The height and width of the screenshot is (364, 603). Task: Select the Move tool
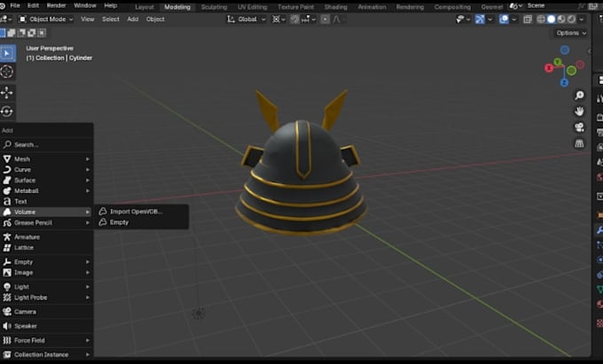[x=6, y=92]
